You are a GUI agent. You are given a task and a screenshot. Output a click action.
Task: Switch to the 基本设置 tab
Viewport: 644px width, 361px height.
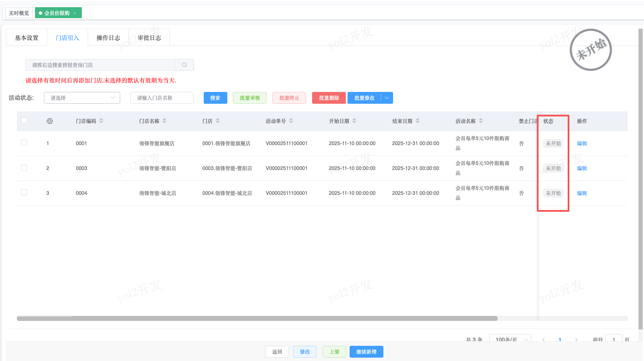[27, 38]
